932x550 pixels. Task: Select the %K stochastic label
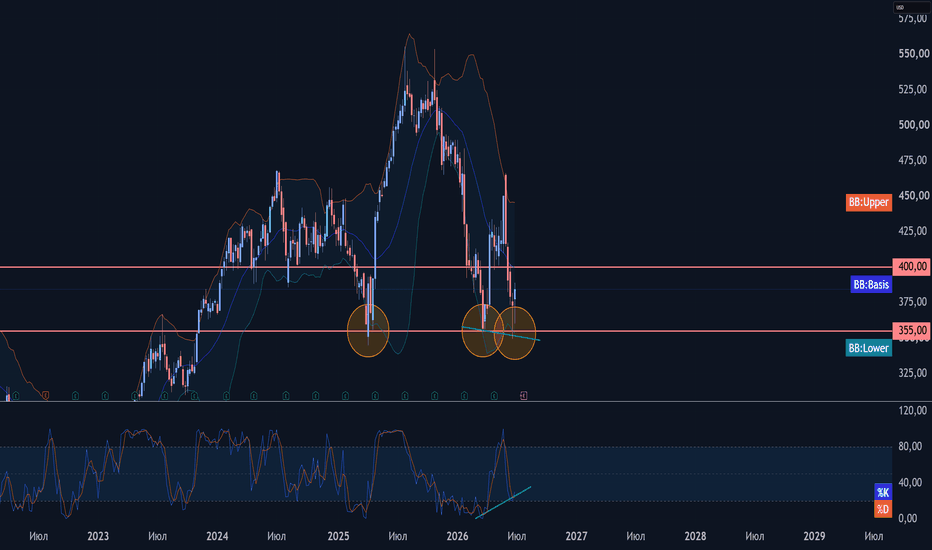[x=883, y=492]
